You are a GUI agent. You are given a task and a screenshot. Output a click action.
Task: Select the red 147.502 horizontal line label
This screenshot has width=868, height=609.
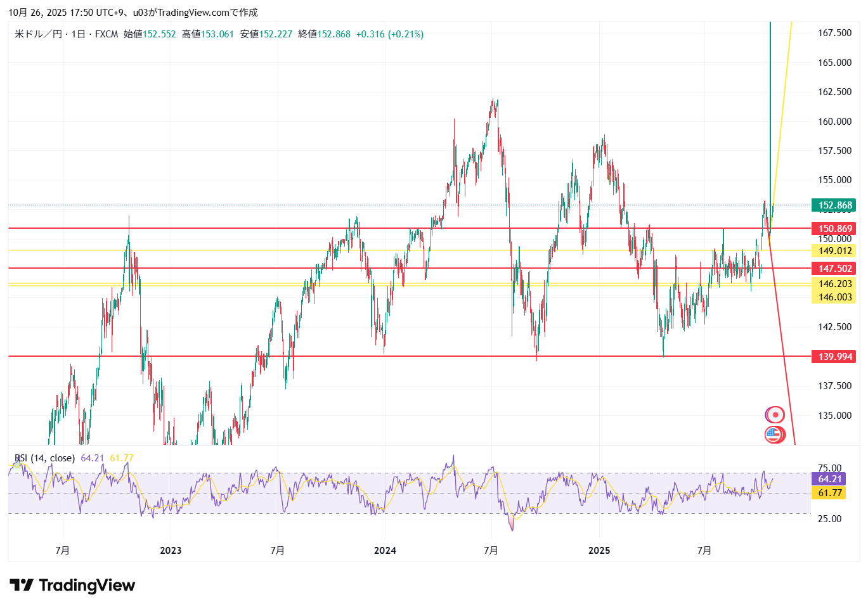834,269
